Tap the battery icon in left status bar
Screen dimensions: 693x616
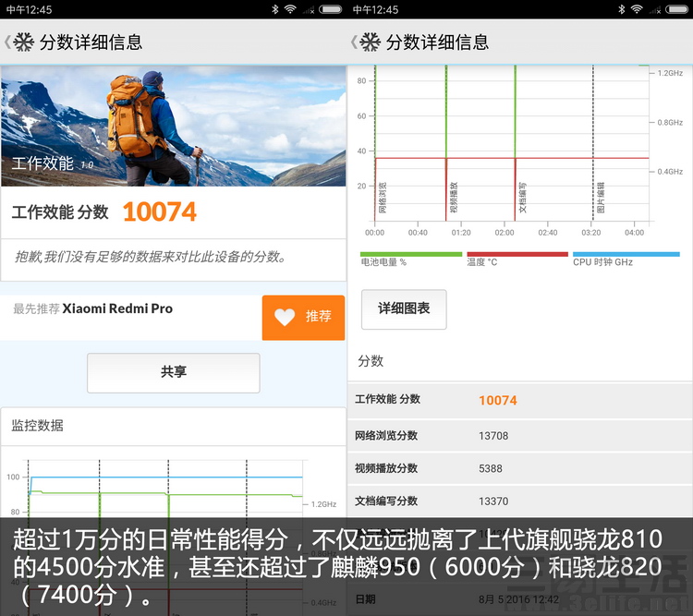(331, 9)
